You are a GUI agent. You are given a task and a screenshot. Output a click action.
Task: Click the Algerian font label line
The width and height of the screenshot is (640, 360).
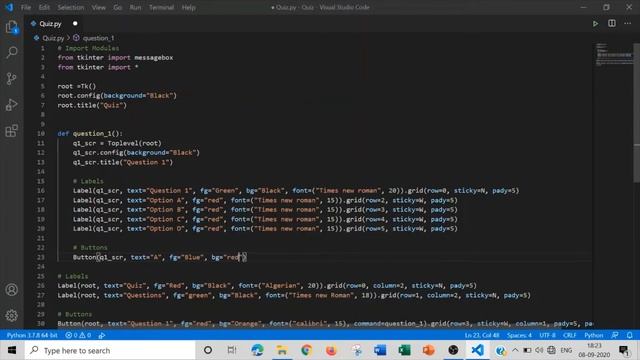click(267, 286)
